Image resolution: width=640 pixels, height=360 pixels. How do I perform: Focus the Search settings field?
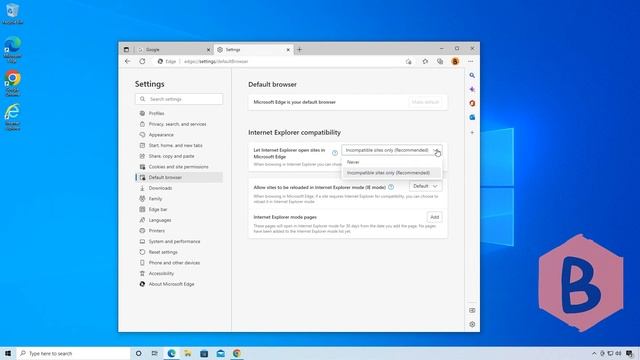[x=179, y=99]
